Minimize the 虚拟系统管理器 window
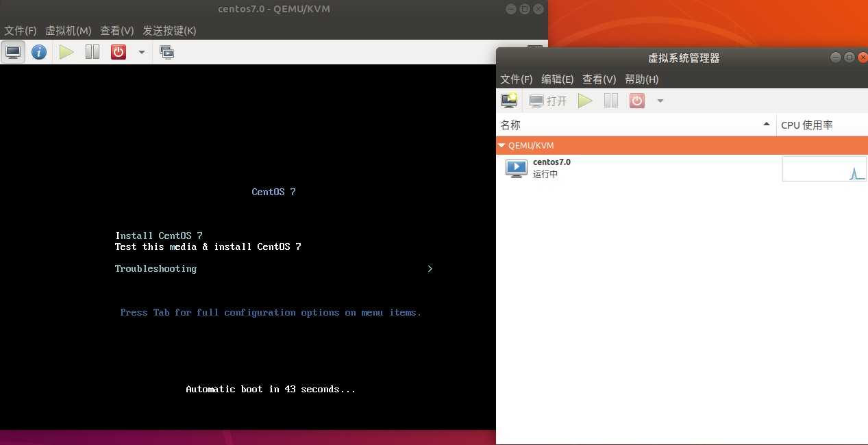The height and width of the screenshot is (445, 868). click(x=836, y=58)
